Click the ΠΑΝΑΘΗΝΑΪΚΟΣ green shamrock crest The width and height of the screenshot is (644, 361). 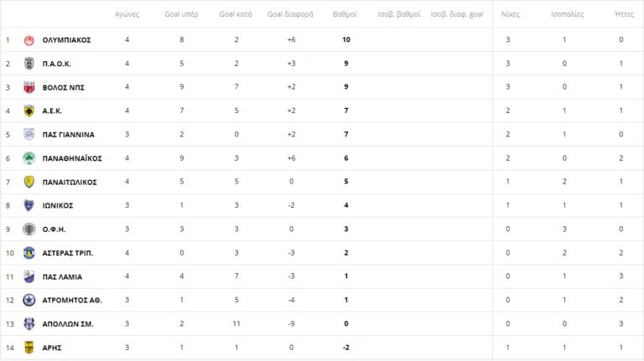point(29,158)
